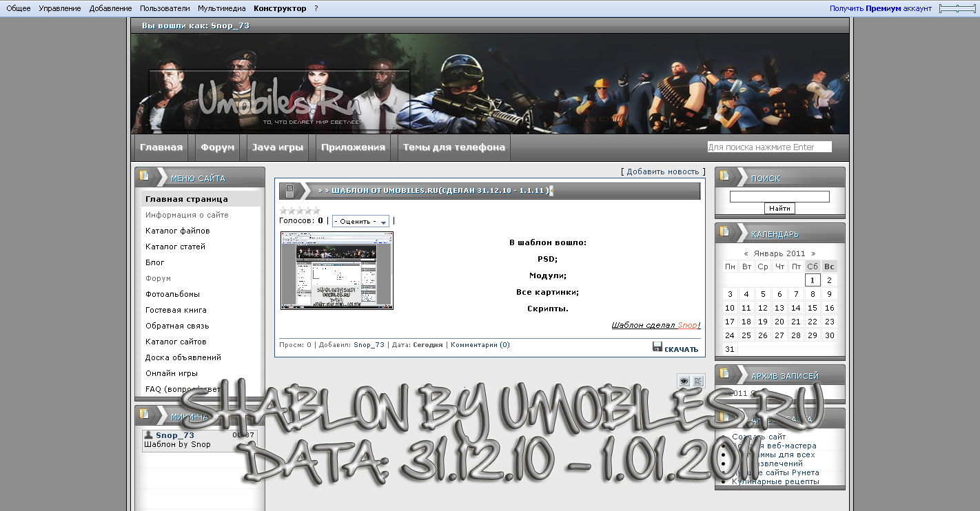
Task: Select the Java игры navigation tab
Action: point(277,147)
